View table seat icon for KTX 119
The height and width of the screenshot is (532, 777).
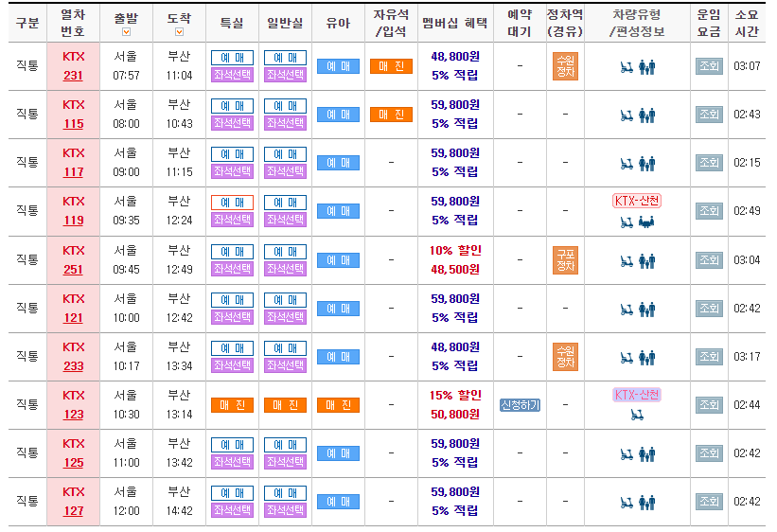[x=646, y=222]
